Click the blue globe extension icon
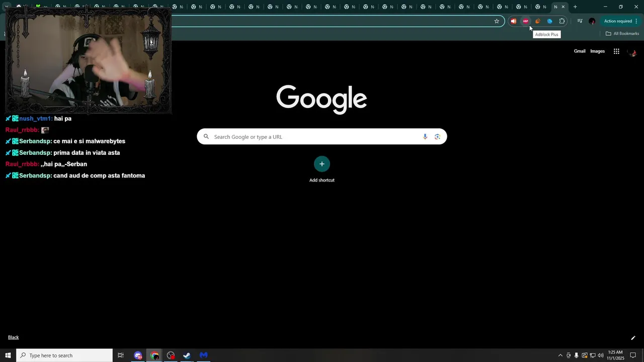Screen dimensions: 644x362 [549, 21]
